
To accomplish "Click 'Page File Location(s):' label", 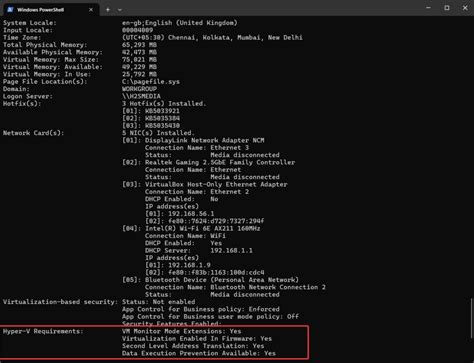I will click(x=45, y=81).
